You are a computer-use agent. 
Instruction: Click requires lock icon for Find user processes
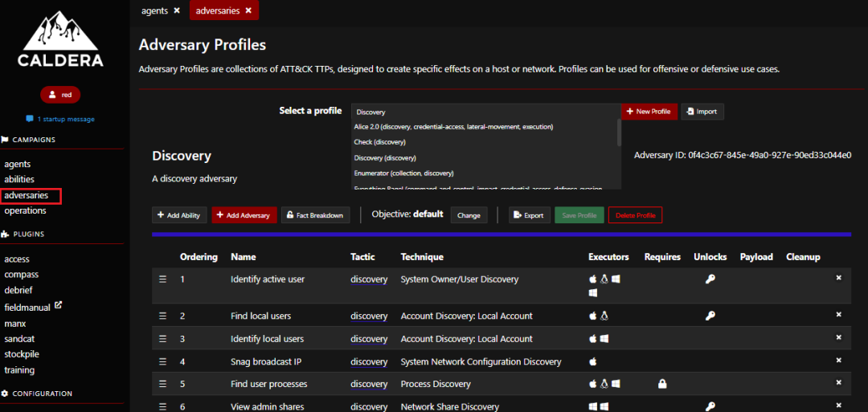click(662, 384)
